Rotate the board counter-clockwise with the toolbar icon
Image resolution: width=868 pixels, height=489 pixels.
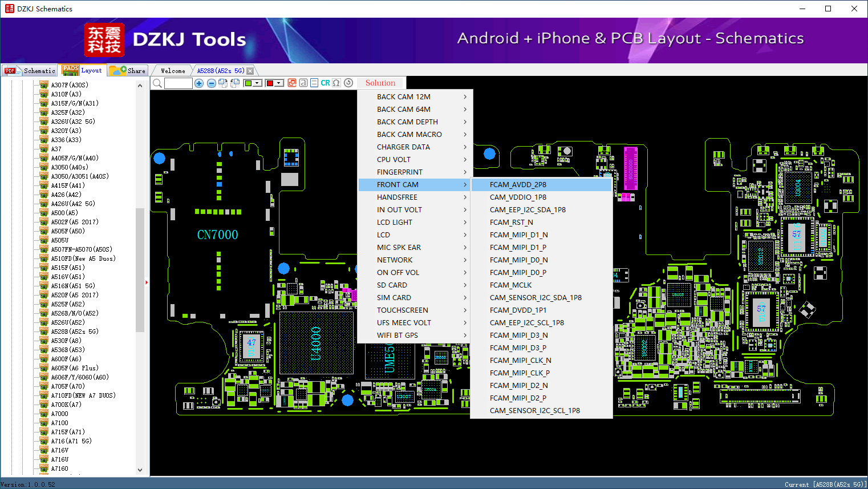tap(234, 83)
